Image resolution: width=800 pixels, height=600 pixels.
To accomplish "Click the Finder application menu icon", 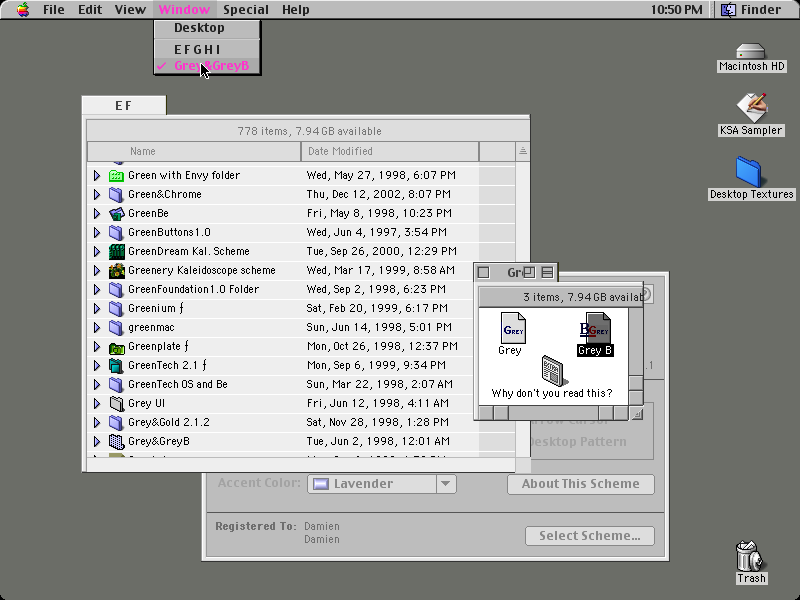I will pyautogui.click(x=728, y=10).
